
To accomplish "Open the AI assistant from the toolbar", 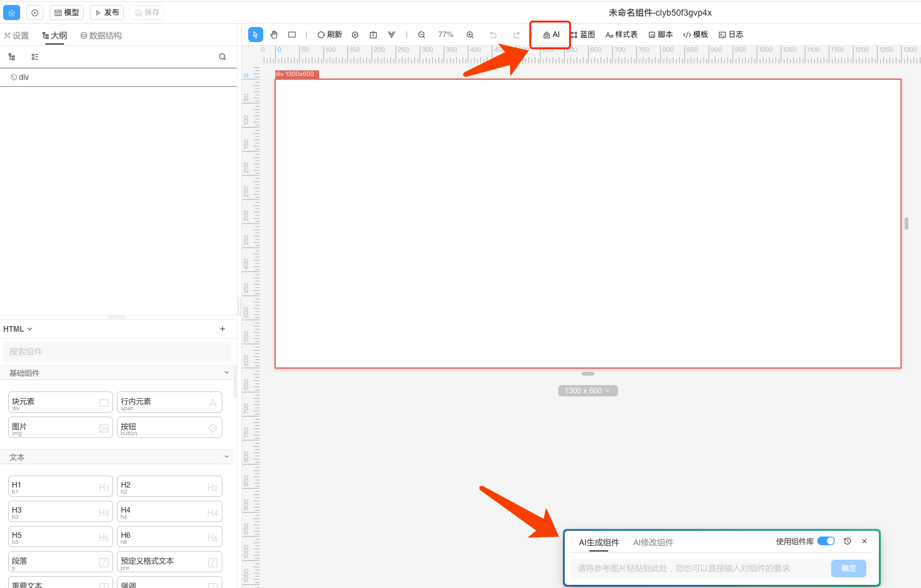I will [551, 35].
